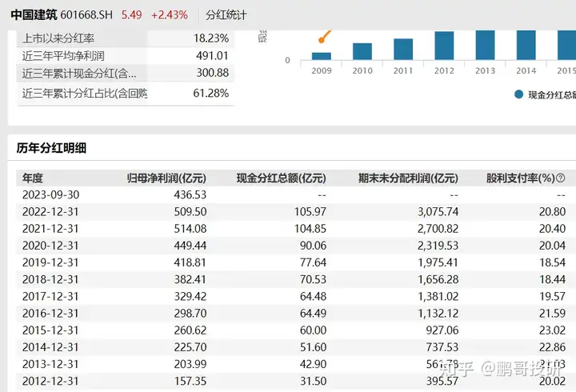Click undistributed profit 927.06 cell
Screen dimensions: 576x392
coord(442,330)
